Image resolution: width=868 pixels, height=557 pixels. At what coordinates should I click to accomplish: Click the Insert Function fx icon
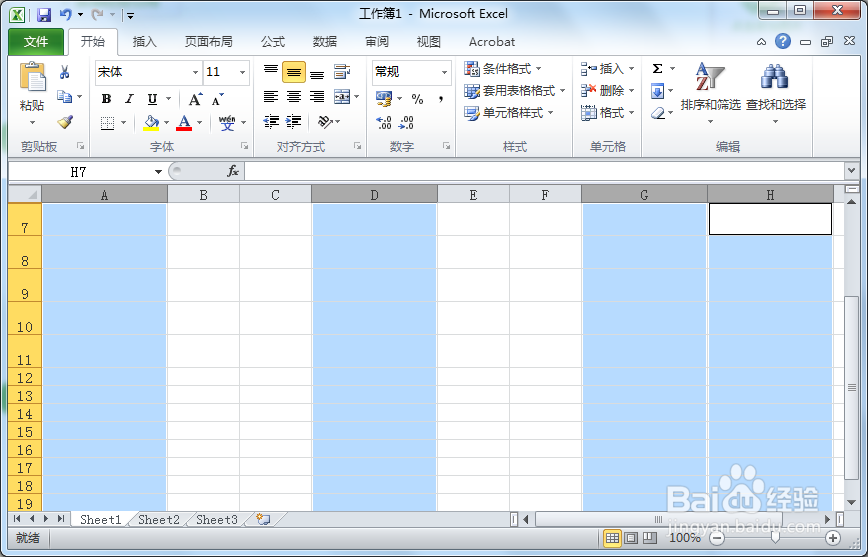point(233,171)
